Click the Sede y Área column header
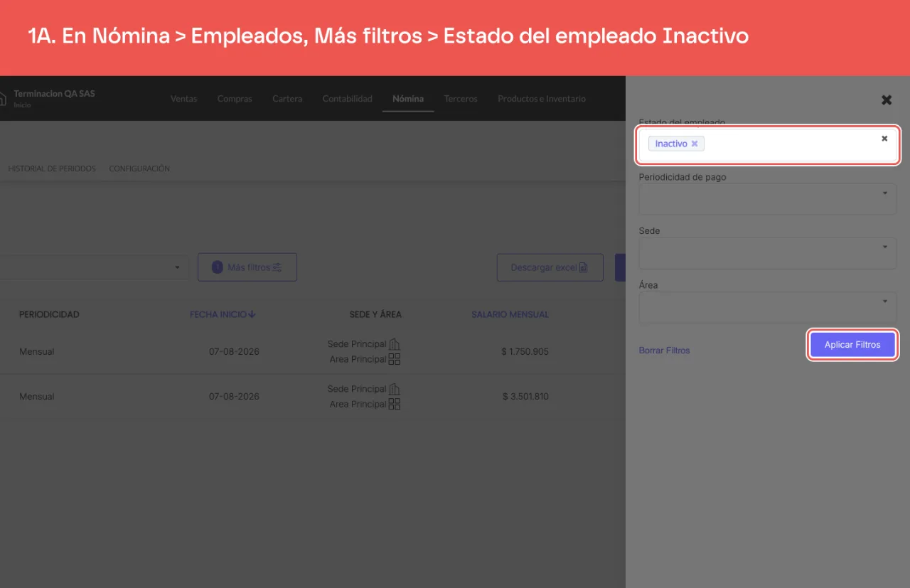 (x=375, y=314)
